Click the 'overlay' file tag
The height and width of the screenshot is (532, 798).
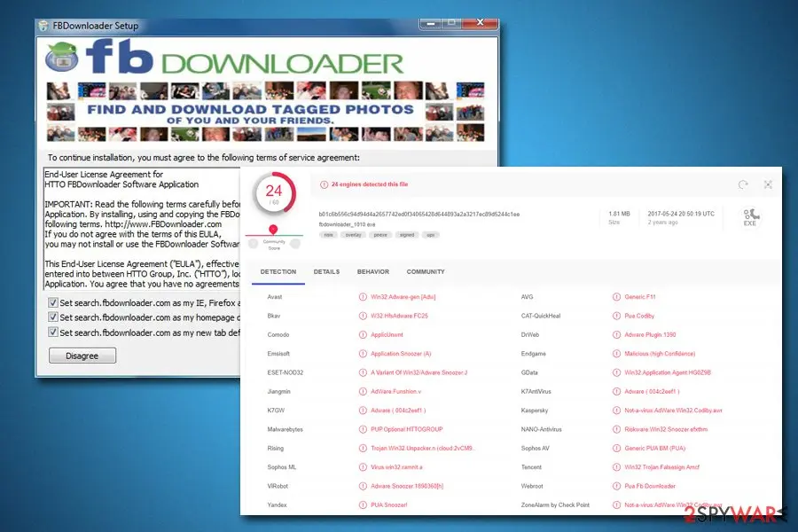353,235
